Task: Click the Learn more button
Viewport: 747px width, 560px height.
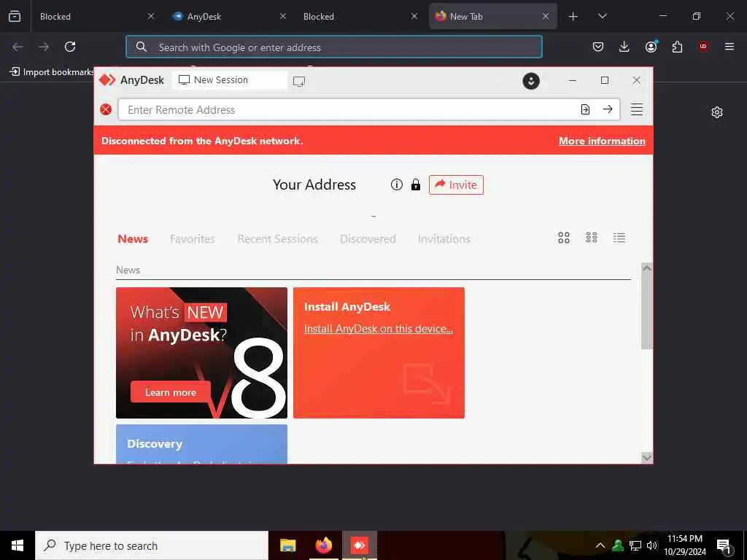Action: coord(171,392)
